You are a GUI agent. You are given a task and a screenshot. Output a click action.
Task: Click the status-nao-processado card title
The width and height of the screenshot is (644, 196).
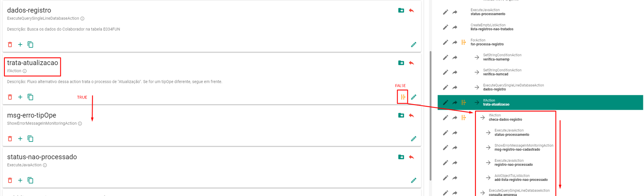(42, 157)
